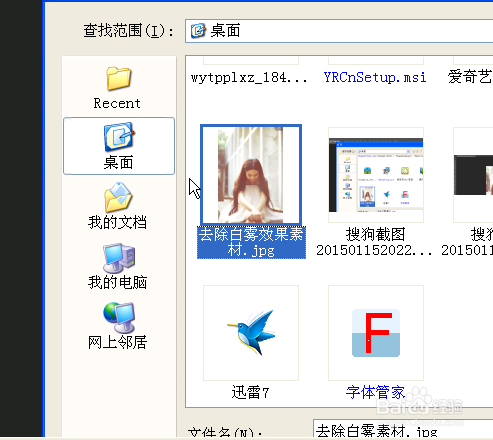Click the YRCnSetup.msi file name
Image resolution: width=493 pixels, height=440 pixels.
point(375,77)
